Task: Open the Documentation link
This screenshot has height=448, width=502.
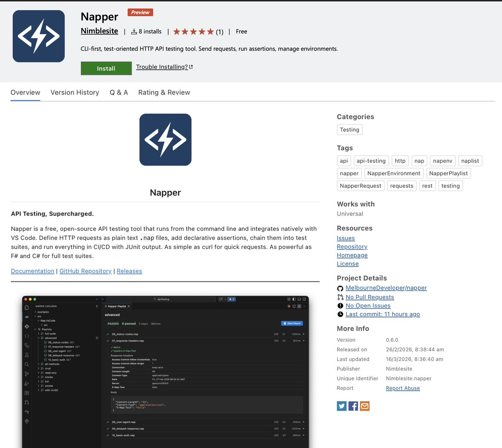Action: click(33, 271)
